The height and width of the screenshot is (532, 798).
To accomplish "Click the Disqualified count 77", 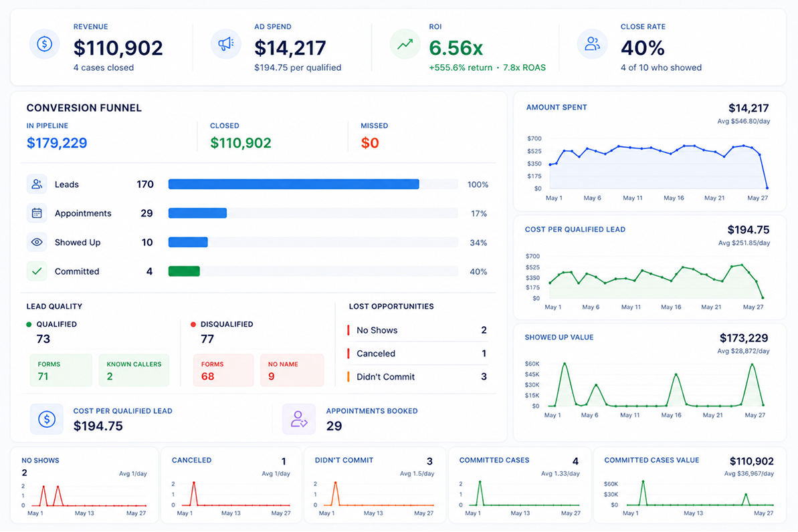I will click(x=207, y=340).
